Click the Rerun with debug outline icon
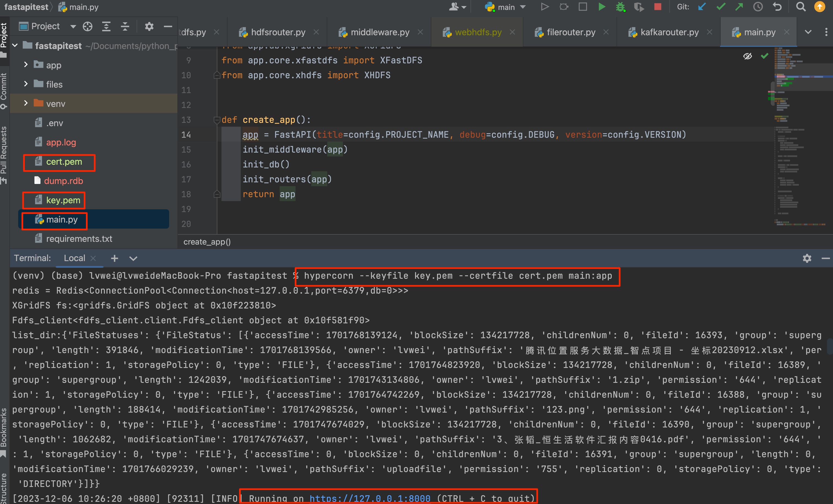Screen dimensions: 833x504 (x=564, y=7)
